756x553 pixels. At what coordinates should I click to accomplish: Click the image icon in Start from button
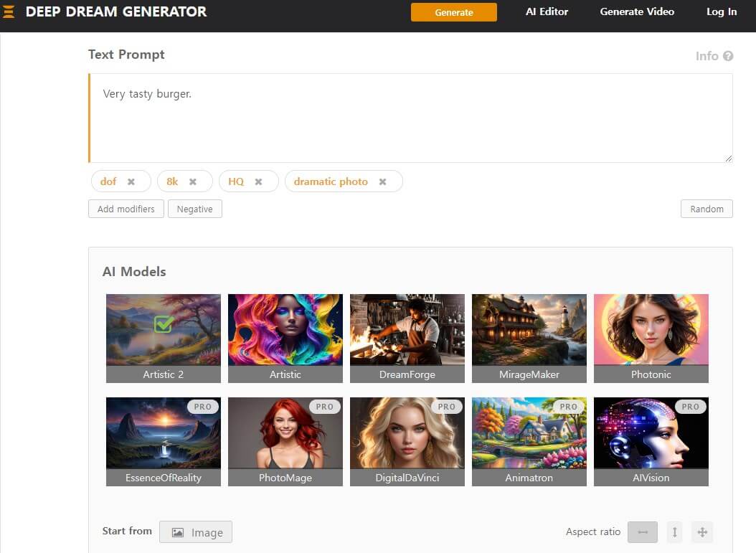tap(178, 532)
